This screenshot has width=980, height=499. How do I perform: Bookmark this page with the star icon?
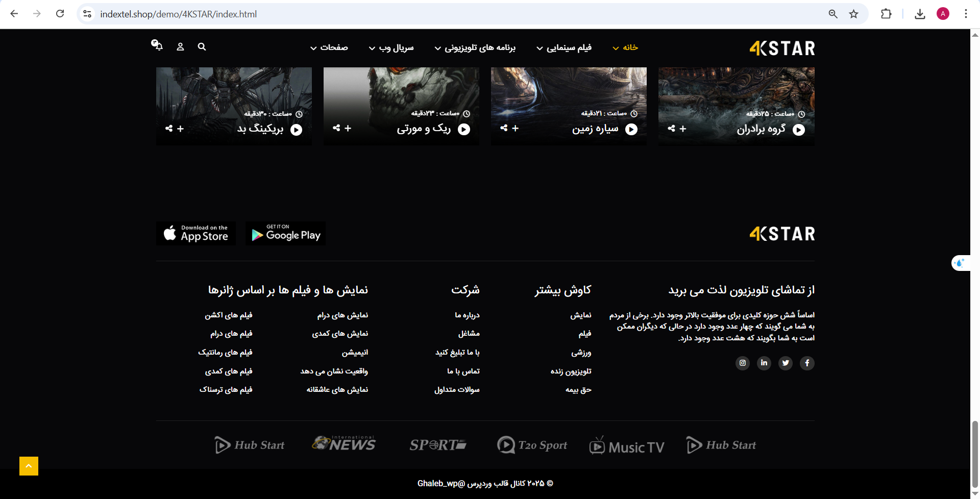853,14
